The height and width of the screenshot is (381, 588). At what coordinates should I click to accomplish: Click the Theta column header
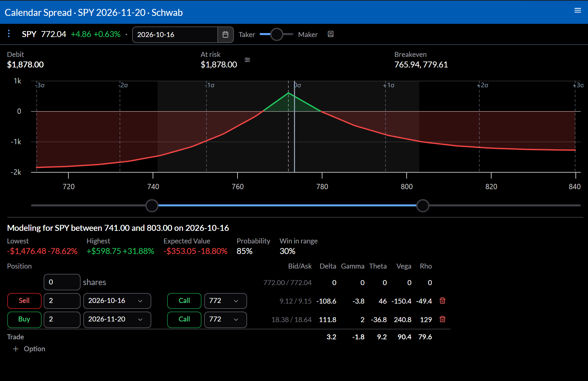[x=378, y=266]
